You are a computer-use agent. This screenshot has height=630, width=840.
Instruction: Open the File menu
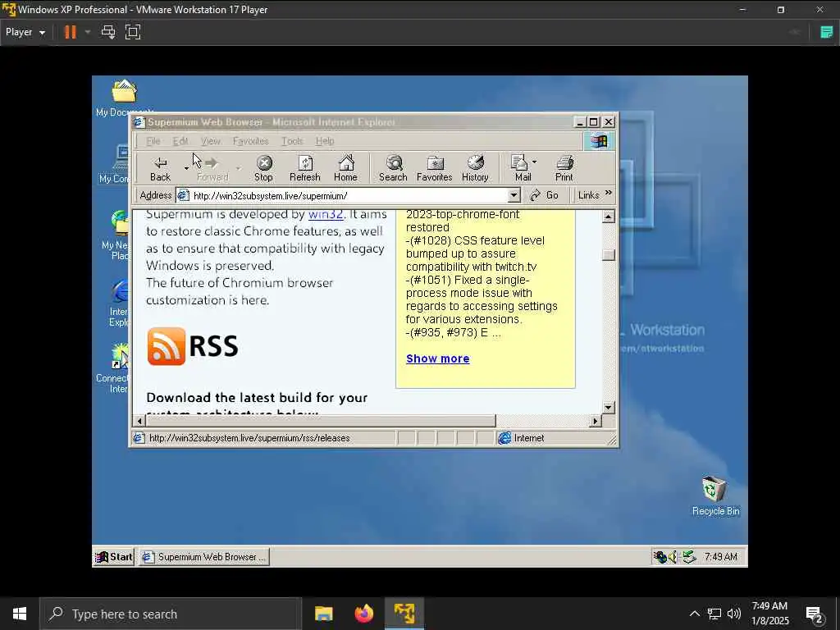(x=153, y=141)
